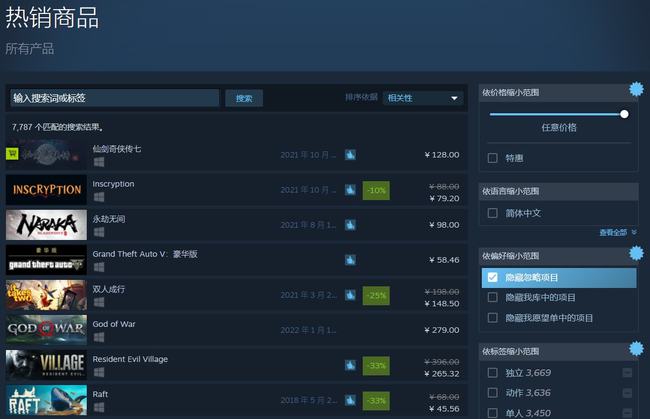Click the It Takes Two thumbnail
650x419 pixels.
[46, 295]
